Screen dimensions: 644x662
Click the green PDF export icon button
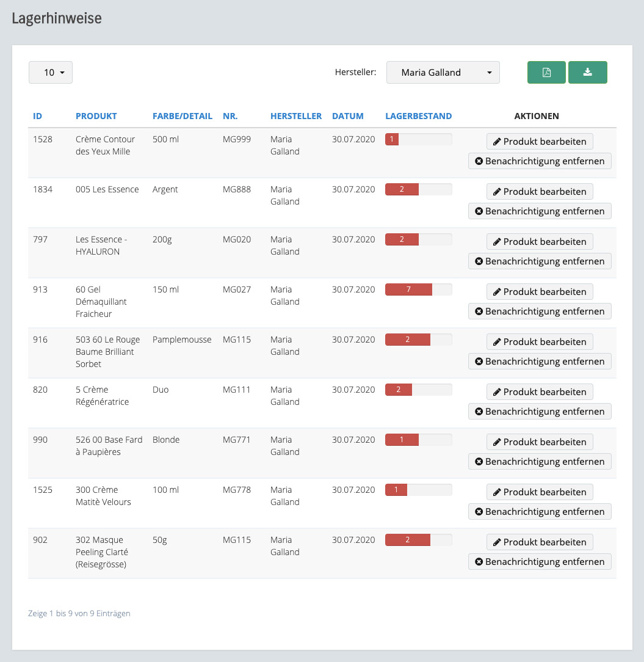tap(546, 72)
